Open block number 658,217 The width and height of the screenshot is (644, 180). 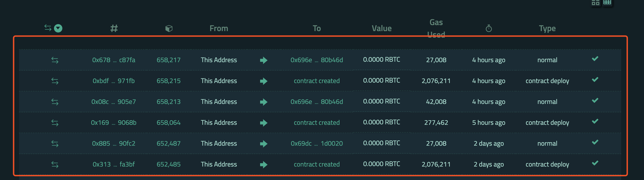(168, 60)
